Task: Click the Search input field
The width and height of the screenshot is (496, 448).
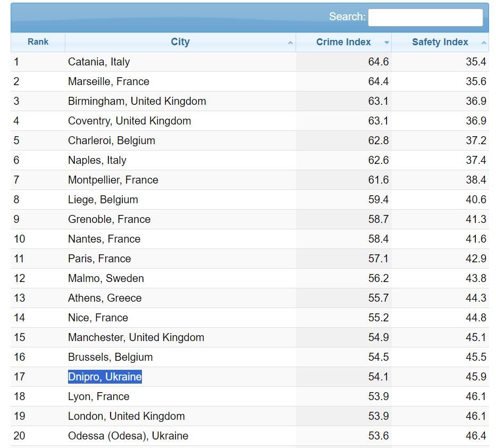Action: pyautogui.click(x=425, y=17)
